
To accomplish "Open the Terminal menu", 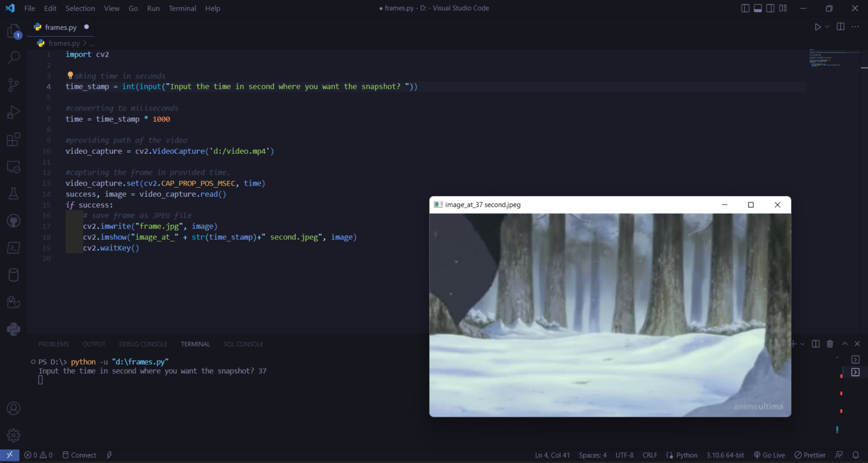I will pos(182,8).
